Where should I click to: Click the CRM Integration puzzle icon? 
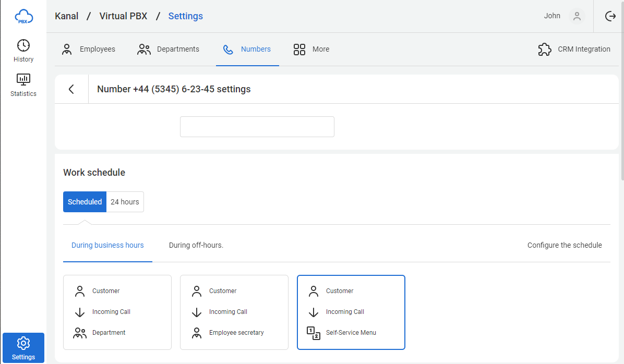pyautogui.click(x=545, y=50)
